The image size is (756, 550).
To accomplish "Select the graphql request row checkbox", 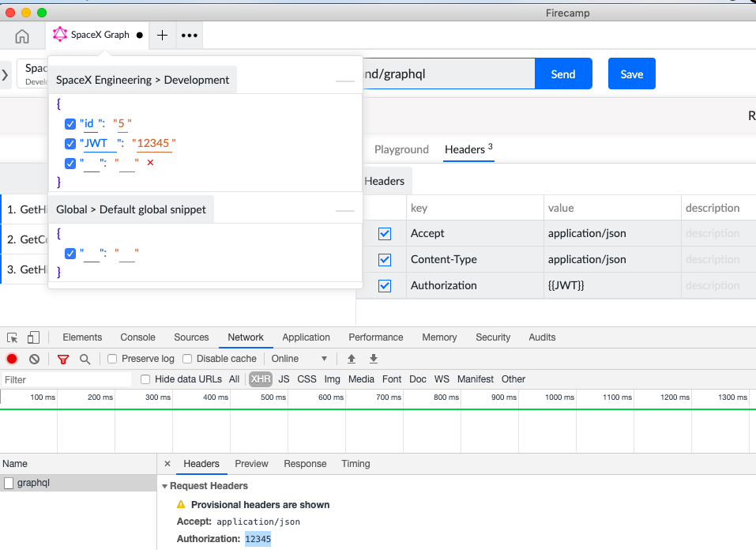I will pyautogui.click(x=9, y=483).
